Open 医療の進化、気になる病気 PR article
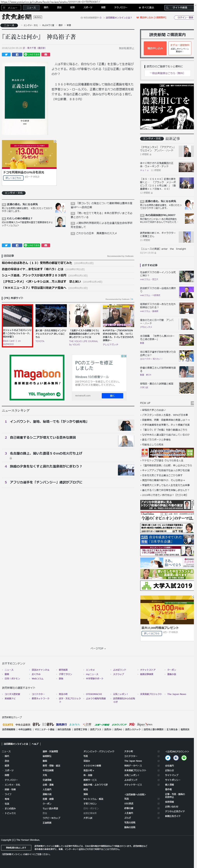The image size is (197, 868). 23,204
